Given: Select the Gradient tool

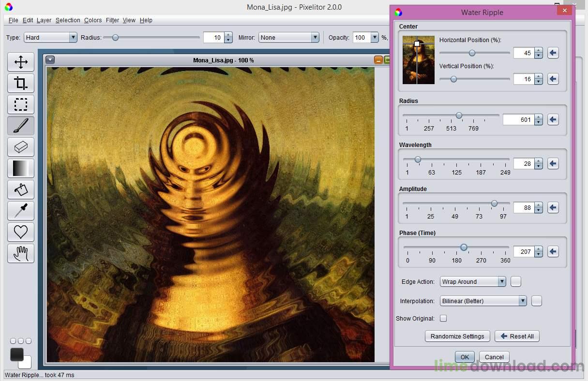Looking at the screenshot, I should coord(20,168).
